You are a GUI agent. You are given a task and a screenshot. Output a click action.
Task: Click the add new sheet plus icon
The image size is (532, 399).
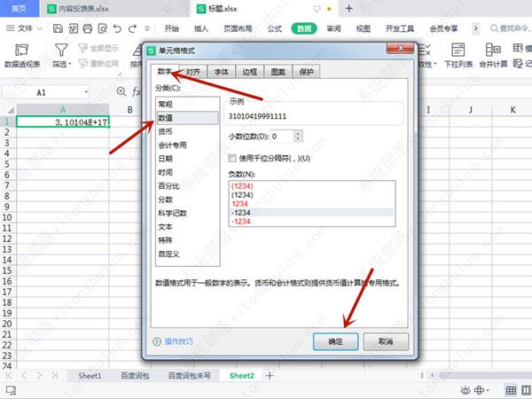[270, 376]
